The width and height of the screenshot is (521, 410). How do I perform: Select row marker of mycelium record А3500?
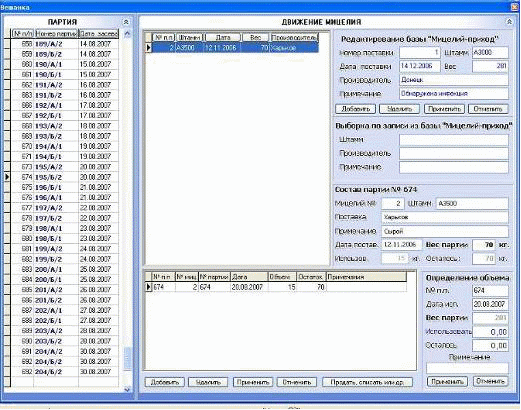(149, 48)
